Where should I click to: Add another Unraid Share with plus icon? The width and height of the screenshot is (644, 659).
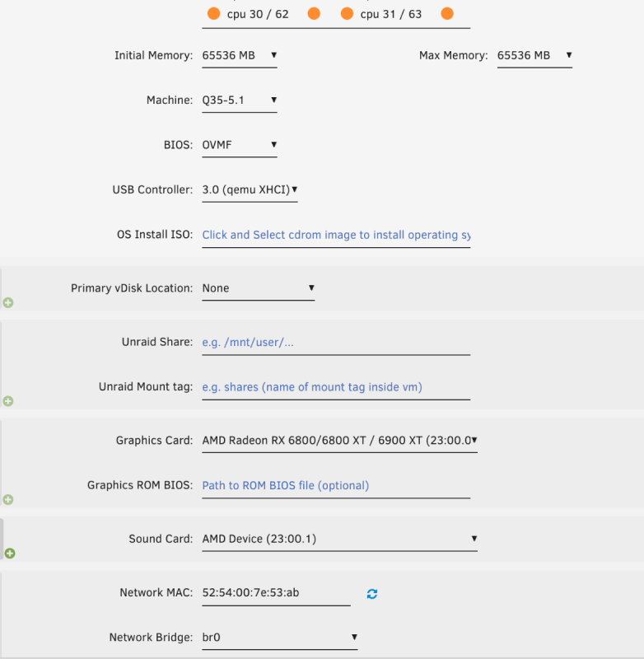pos(8,401)
